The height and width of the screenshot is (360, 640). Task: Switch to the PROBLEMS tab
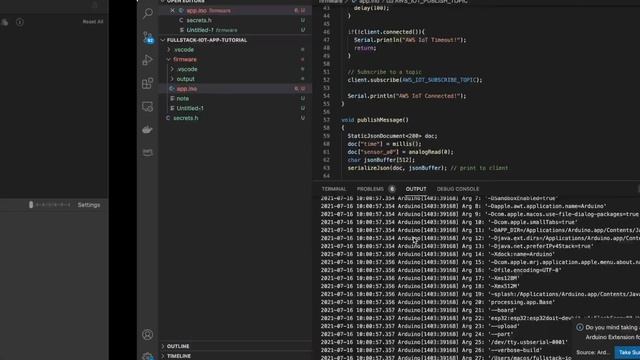tap(370, 189)
